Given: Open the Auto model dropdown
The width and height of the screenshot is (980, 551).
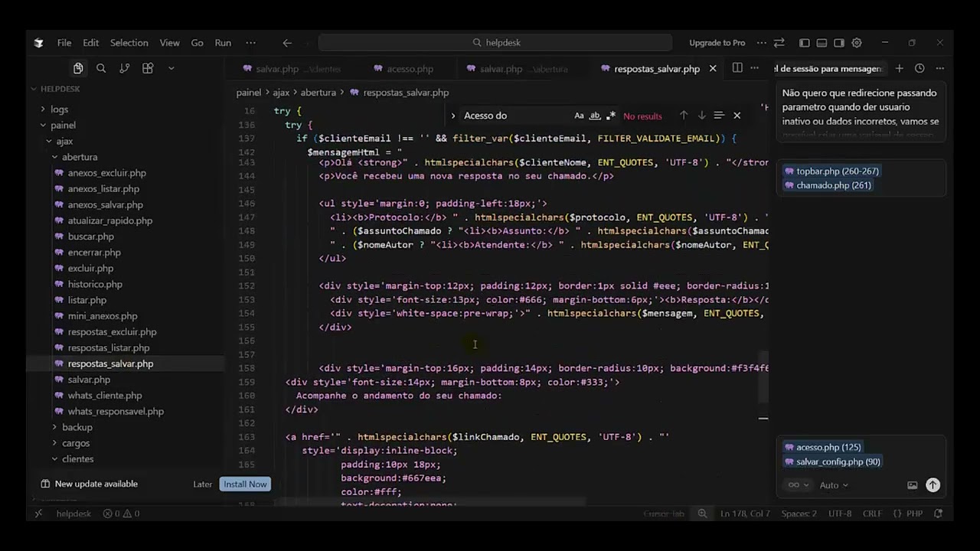Looking at the screenshot, I should [834, 485].
